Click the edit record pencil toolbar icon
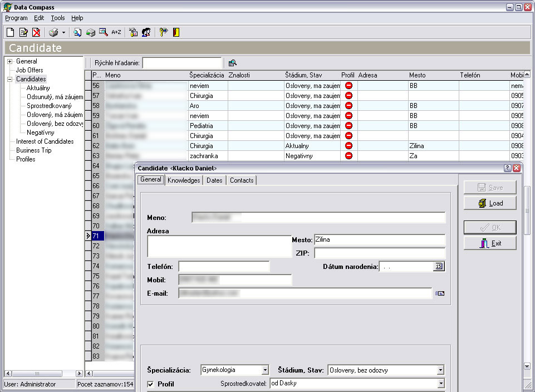Image resolution: width=535 pixels, height=392 pixels. coord(23,32)
